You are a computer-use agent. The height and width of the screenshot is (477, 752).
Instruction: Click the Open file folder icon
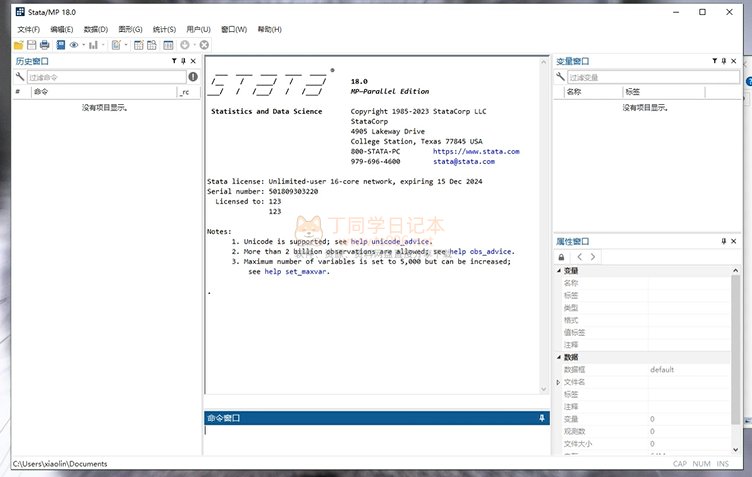point(19,45)
